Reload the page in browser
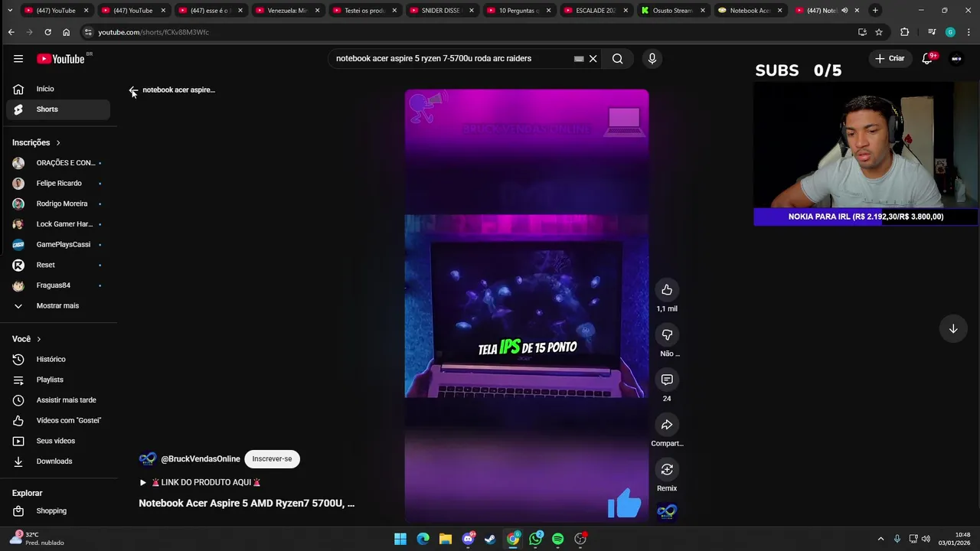The image size is (980, 551). click(x=47, y=32)
